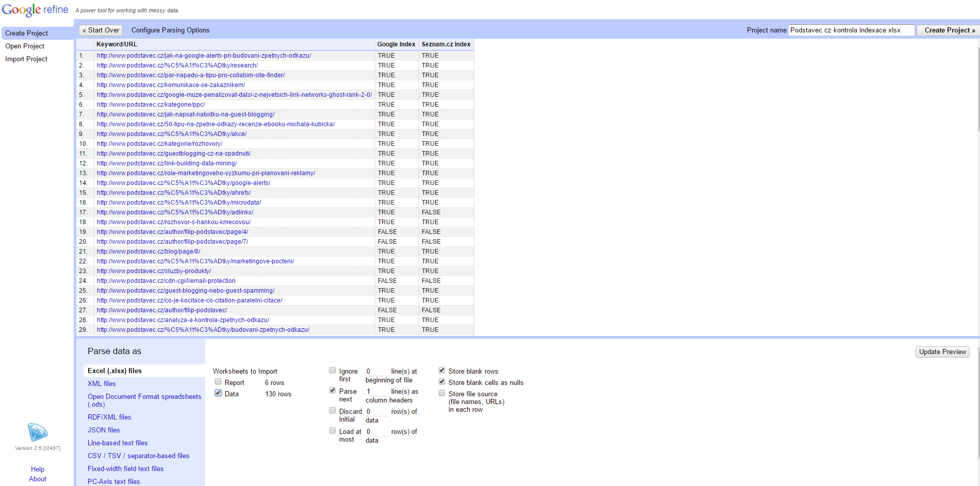This screenshot has width=980, height=486.
Task: Edit Load at most rows field
Action: pyautogui.click(x=377, y=431)
